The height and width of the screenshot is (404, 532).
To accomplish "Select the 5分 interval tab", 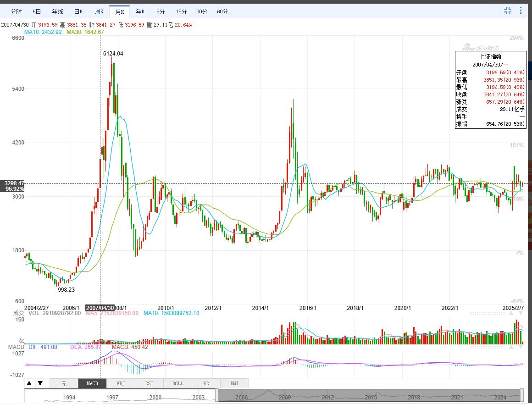I will point(161,11).
